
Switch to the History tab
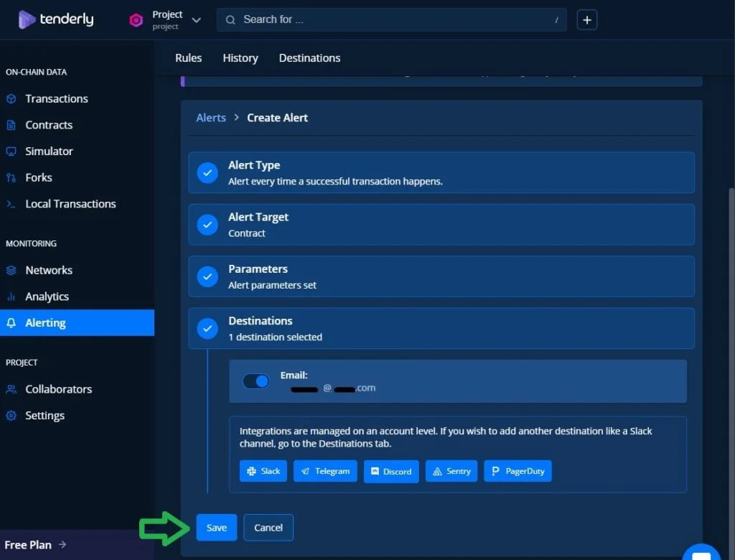240,57
